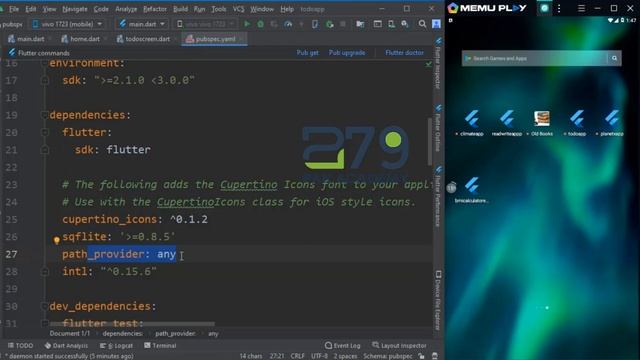Click the teal MEmu home tab icon
Screen dimensions: 640x360
pos(544,8)
